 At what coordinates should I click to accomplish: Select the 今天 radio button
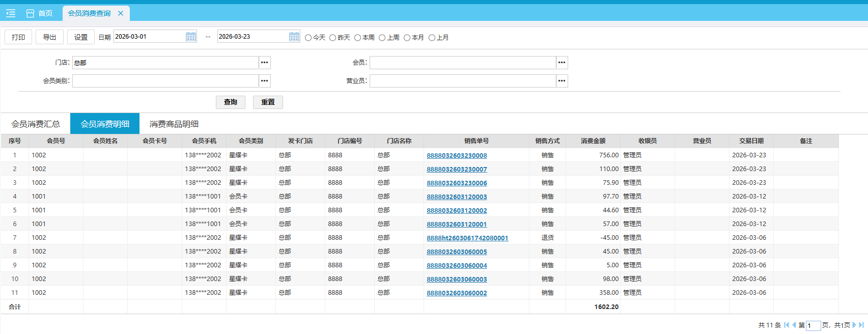tap(308, 38)
